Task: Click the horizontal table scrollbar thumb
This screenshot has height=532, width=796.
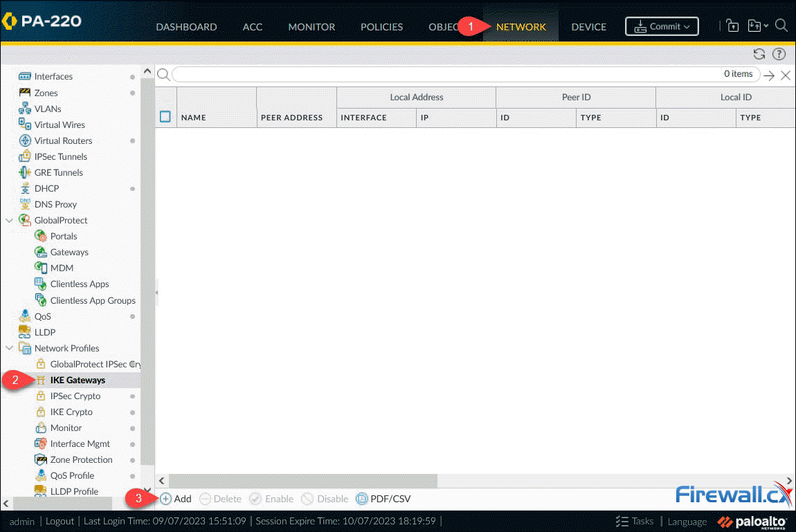Action: click(x=303, y=480)
